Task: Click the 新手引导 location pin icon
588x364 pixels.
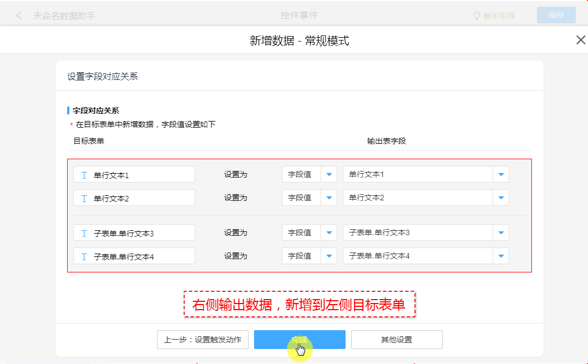Action: coord(476,16)
